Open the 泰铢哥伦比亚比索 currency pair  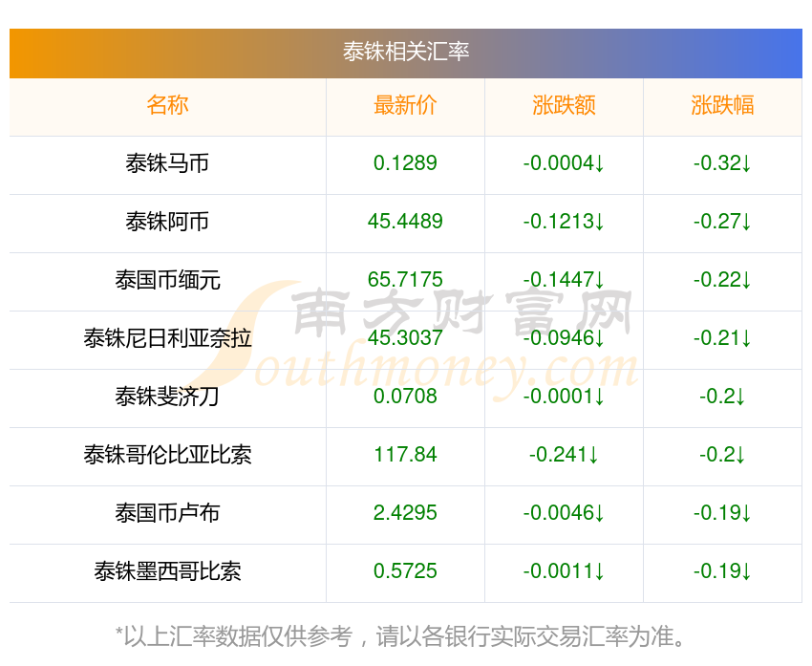click(167, 455)
